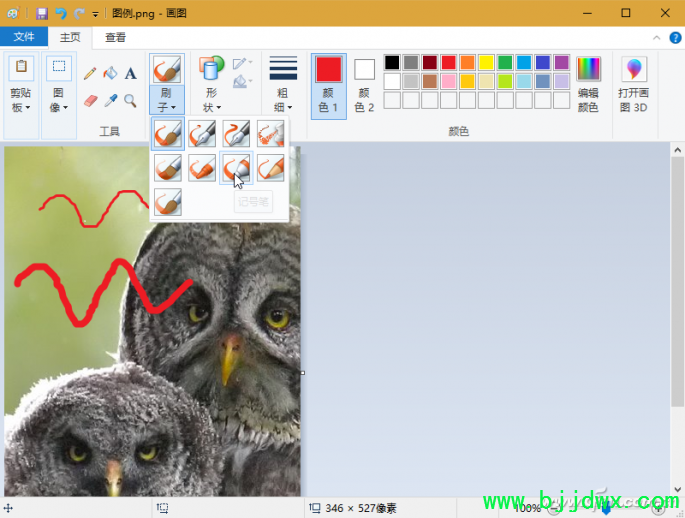Click the Select rectangle icon
This screenshot has height=518, width=685.
[x=59, y=67]
